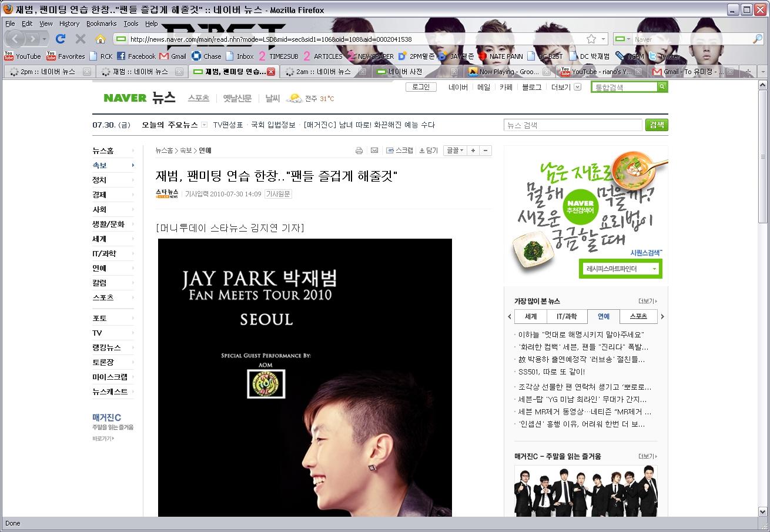Show previous most-viewed news category arrow
The width and height of the screenshot is (770, 532).
[510, 316]
